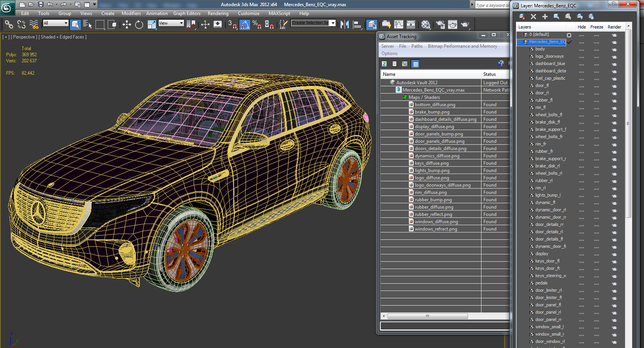
Task: Switch Asset Tracking to table view
Action: point(416,64)
